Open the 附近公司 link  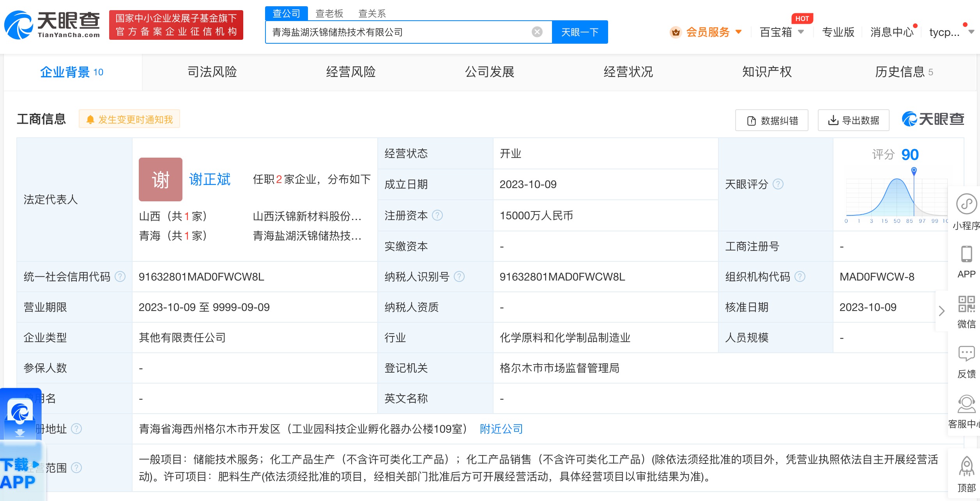[x=501, y=429]
